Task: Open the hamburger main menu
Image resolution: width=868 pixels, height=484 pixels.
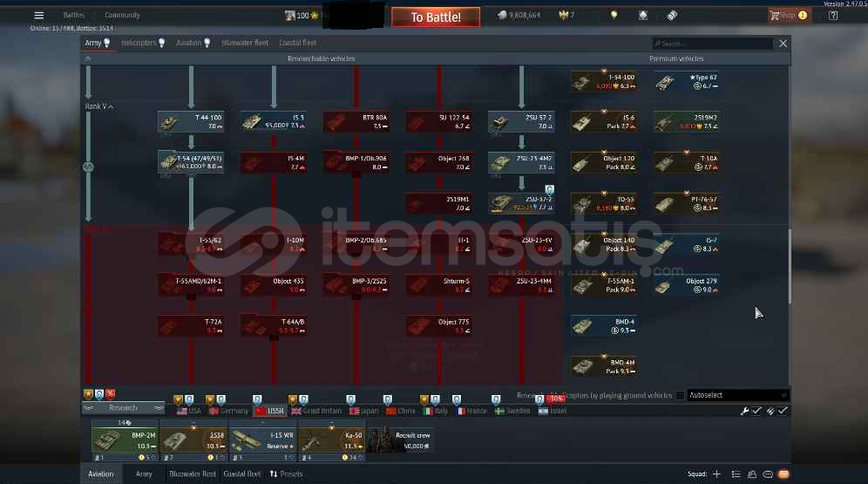Action: coord(38,16)
